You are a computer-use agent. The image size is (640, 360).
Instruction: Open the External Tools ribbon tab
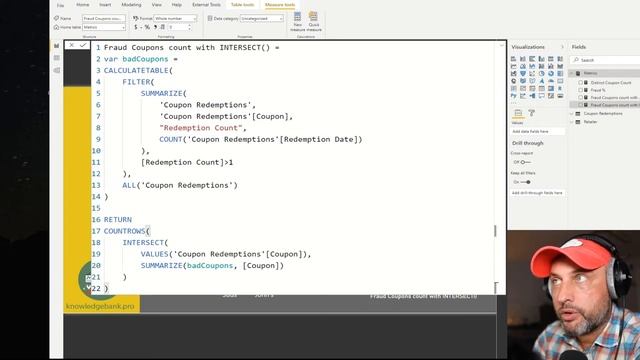point(206,5)
